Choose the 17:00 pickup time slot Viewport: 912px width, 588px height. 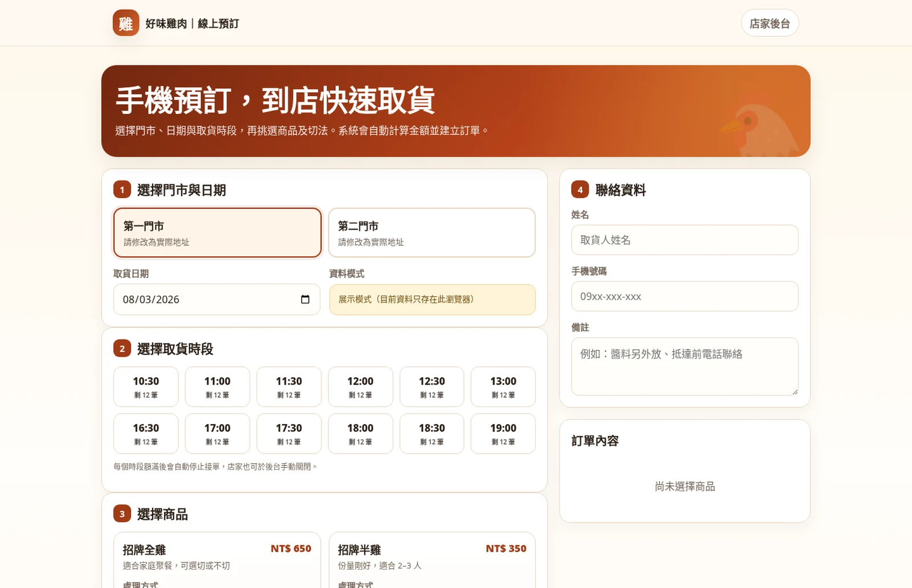point(217,434)
